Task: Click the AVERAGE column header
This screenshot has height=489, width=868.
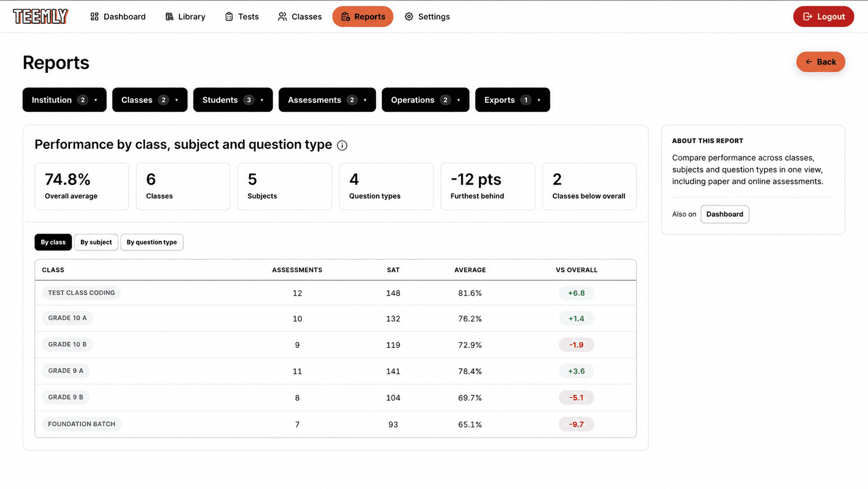Action: click(x=470, y=270)
